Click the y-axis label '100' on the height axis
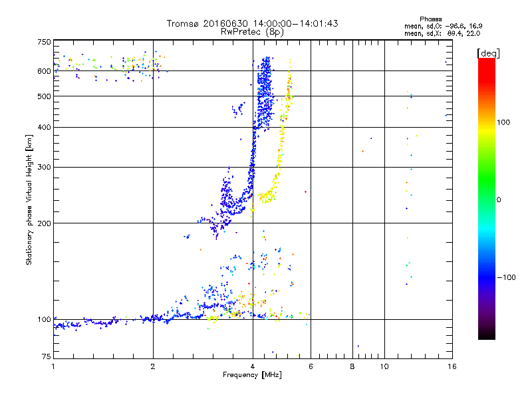Image resolution: width=532 pixels, height=399 pixels. pos(44,319)
